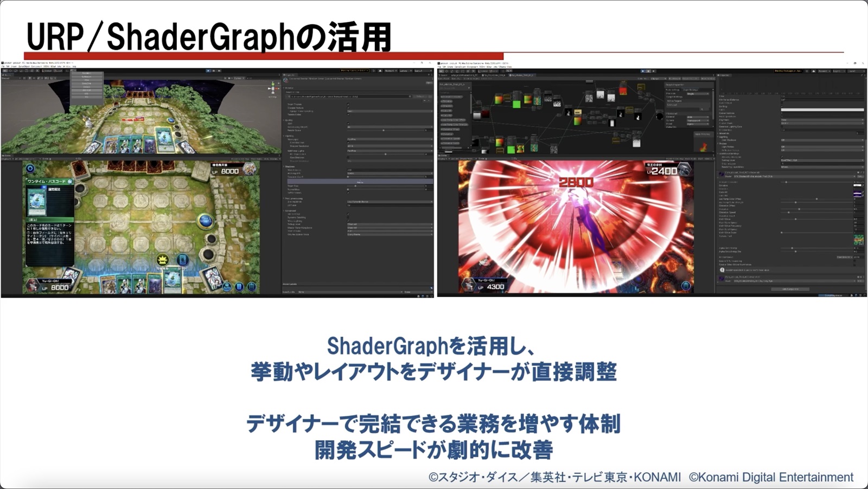Click Play button in left Unity window
The image size is (868, 489).
point(208,70)
